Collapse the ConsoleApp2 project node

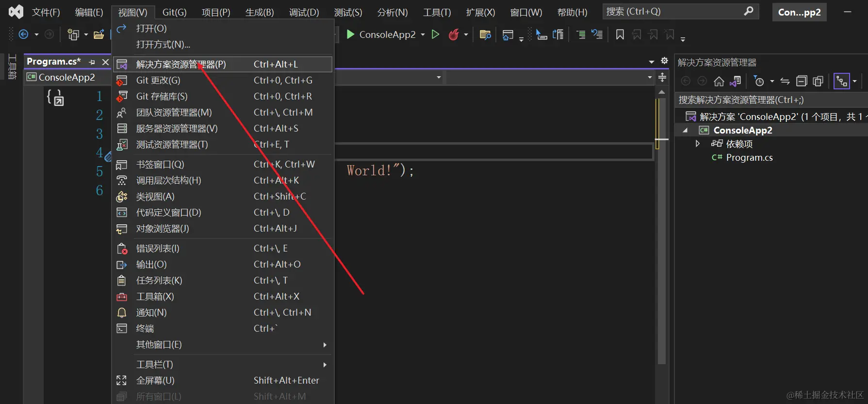tap(685, 130)
